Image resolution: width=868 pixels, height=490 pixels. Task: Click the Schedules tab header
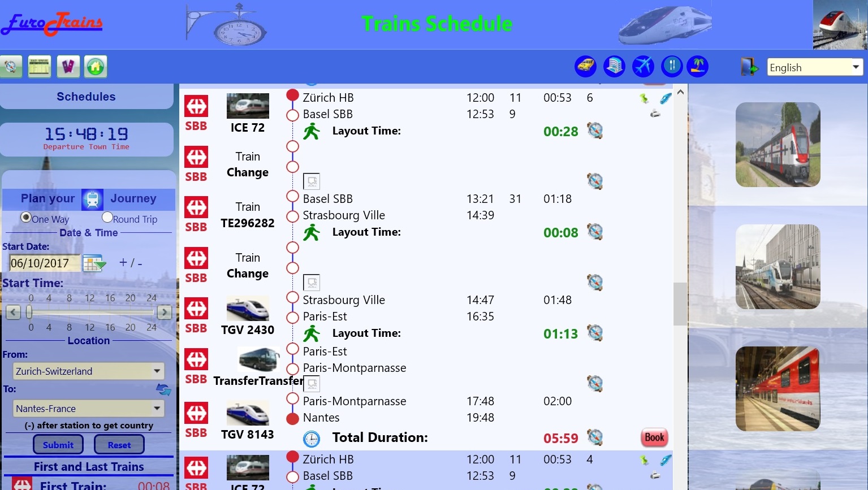click(87, 97)
